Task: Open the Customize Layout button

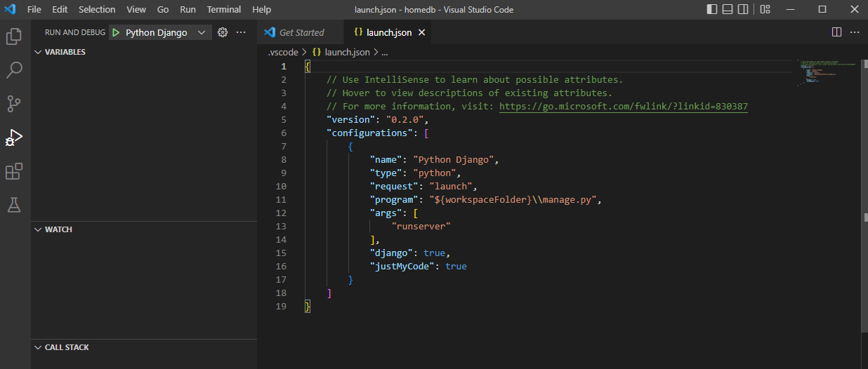Action: (765, 9)
